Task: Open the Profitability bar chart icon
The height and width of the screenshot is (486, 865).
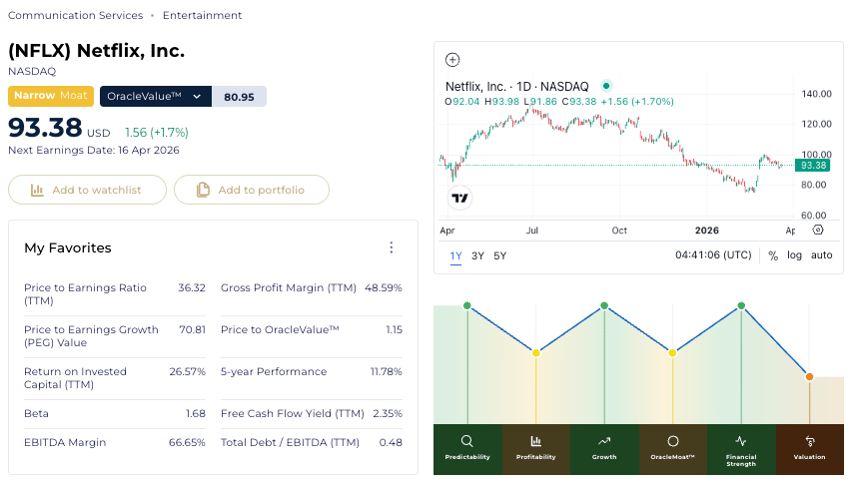Action: 536,440
